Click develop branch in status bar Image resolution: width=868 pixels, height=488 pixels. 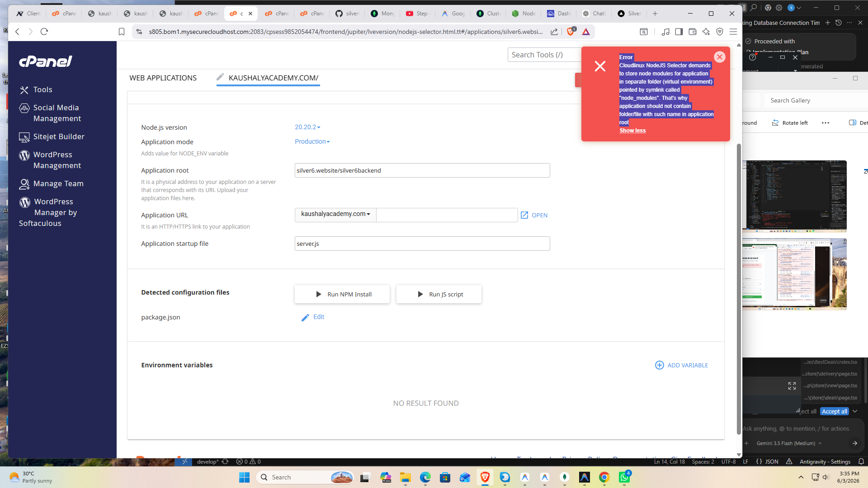point(208,462)
